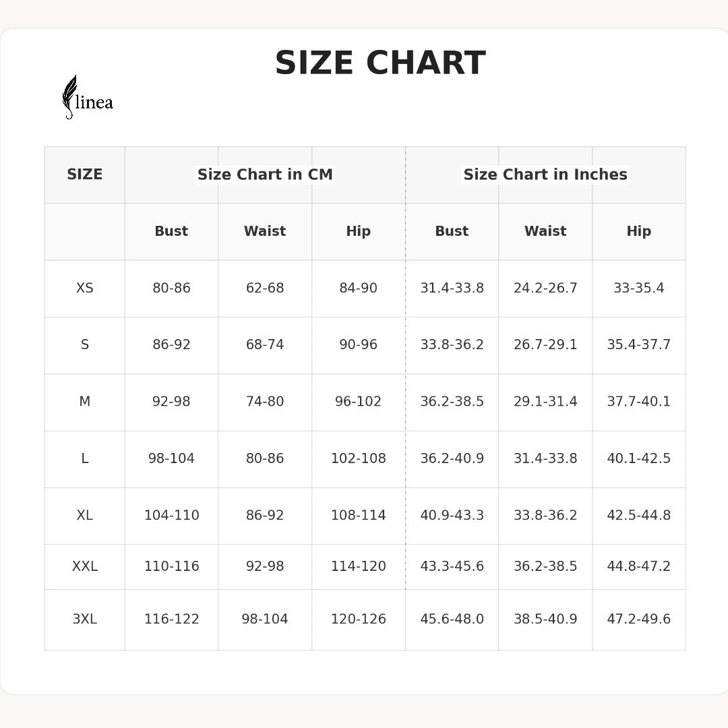The image size is (728, 728).
Task: Select the 114-120 hip cell for XXL
Action: pos(358,566)
